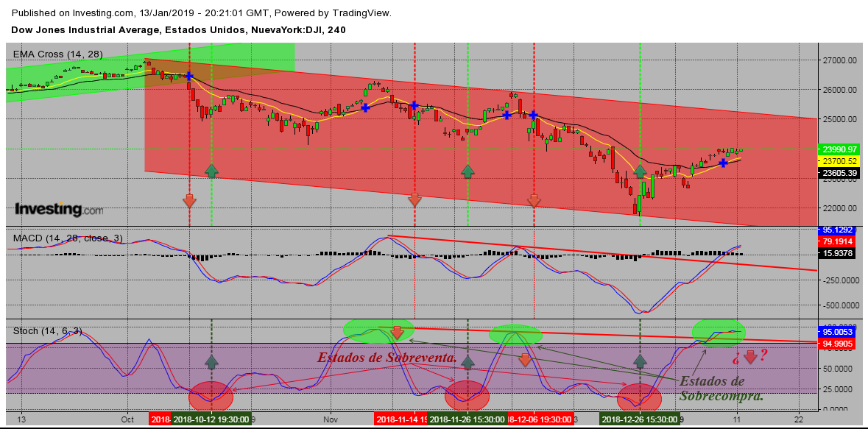
Task: Click the green 23990.97 last price label
Action: [x=838, y=149]
